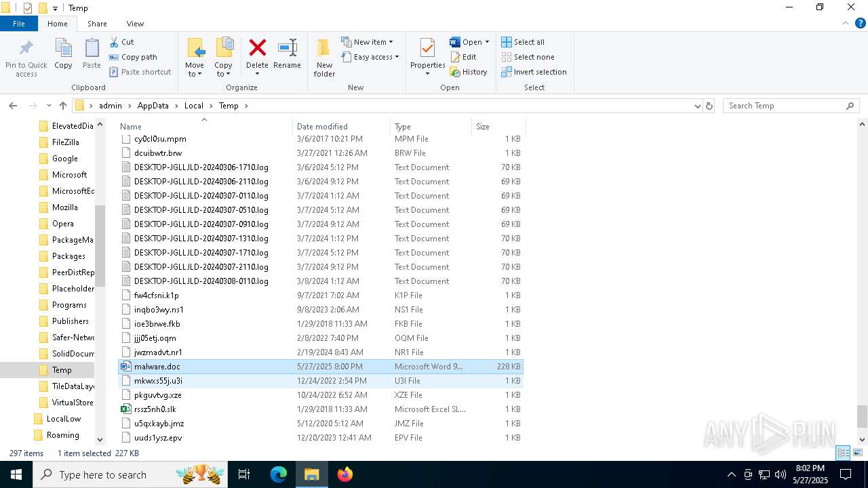Open the FileZilla folder in tree
868x488 pixels.
pos(65,142)
